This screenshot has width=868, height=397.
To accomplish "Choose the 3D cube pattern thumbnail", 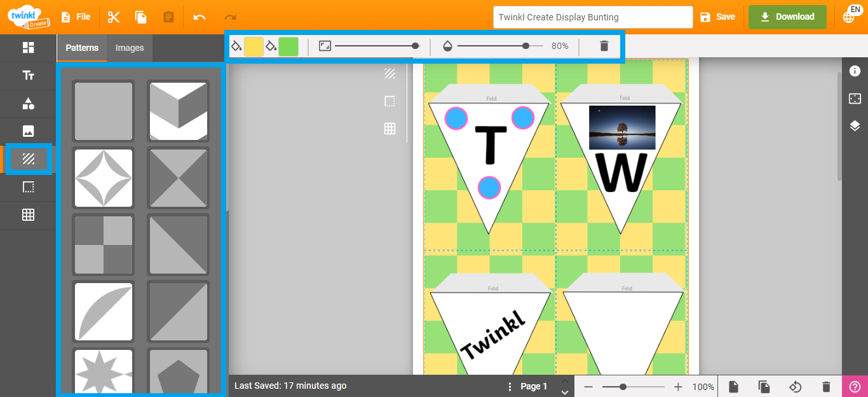I will [178, 111].
